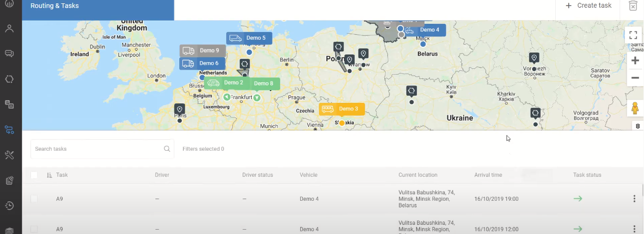Open options menu for 12:00 A9 task
644x234 pixels.
pyautogui.click(x=635, y=229)
